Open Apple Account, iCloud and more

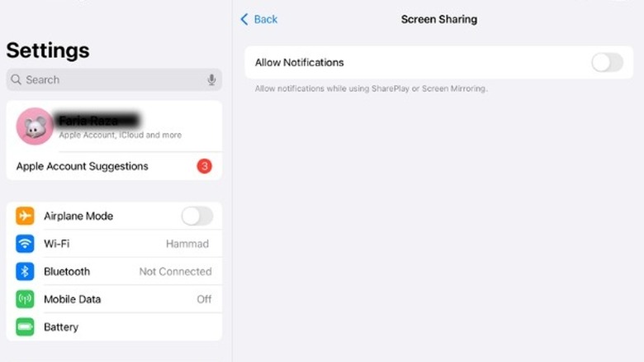pos(121,135)
